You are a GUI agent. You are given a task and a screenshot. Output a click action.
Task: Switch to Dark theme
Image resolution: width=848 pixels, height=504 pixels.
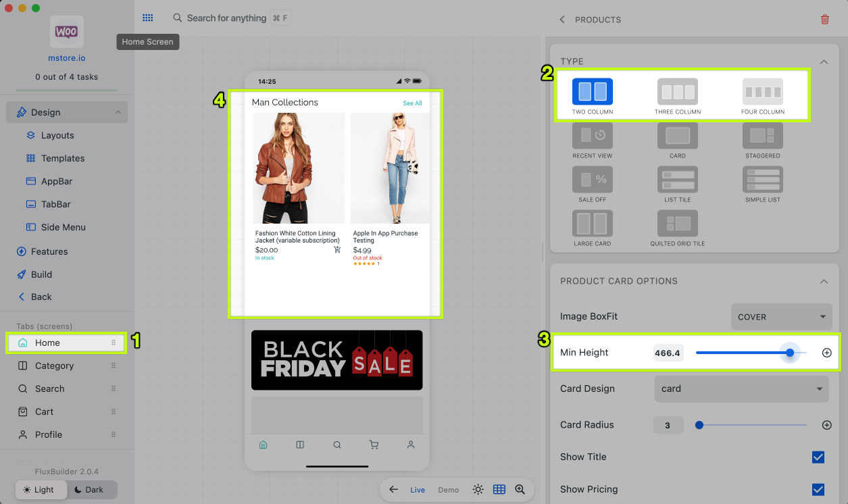tap(92, 490)
